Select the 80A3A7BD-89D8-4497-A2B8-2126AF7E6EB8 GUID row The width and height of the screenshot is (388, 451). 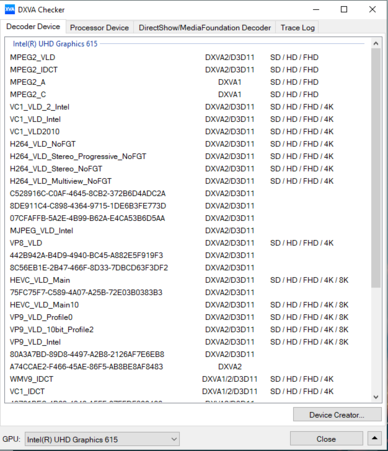click(188, 354)
